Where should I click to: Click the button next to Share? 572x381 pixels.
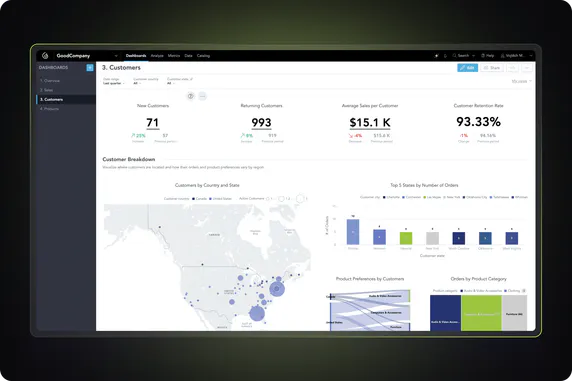click(513, 68)
